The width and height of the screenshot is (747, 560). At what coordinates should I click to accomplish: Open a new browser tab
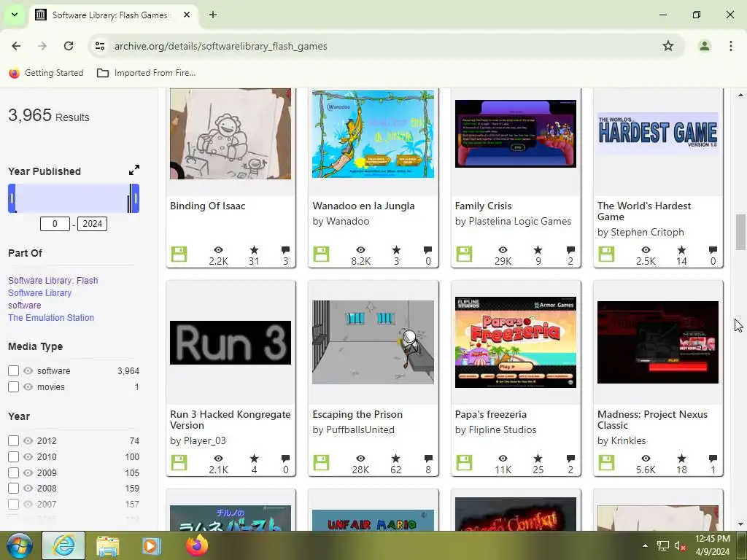click(x=213, y=15)
